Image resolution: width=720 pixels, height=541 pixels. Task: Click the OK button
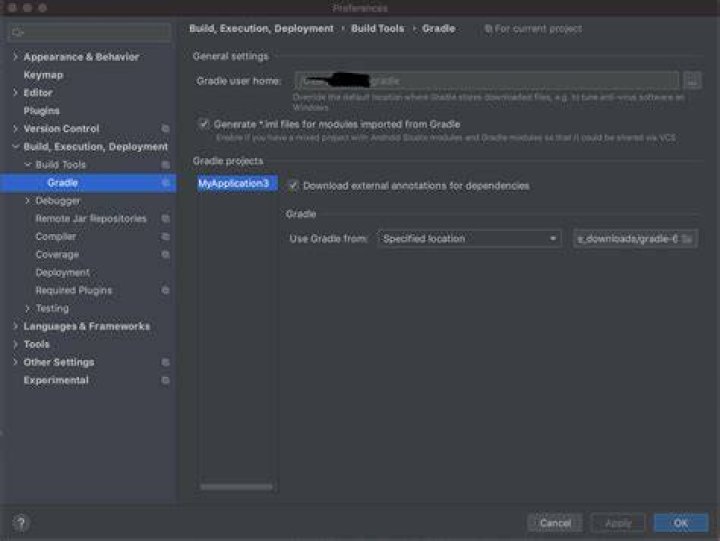click(x=681, y=523)
